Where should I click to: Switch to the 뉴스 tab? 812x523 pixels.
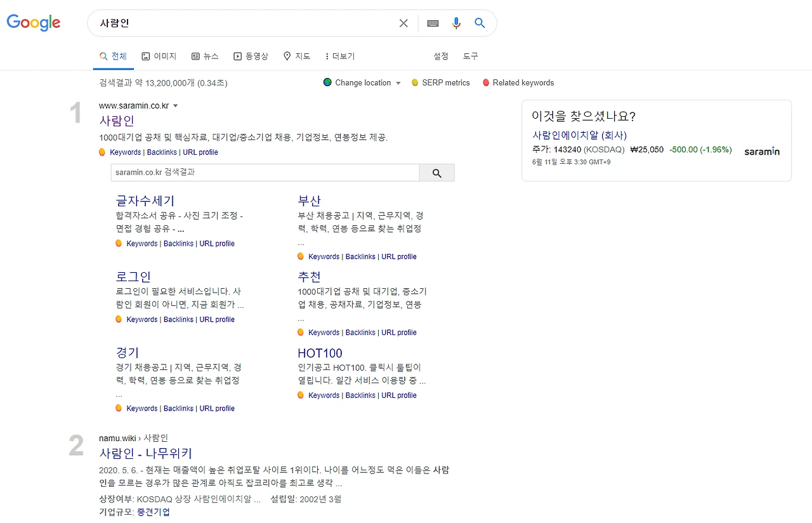coord(205,56)
